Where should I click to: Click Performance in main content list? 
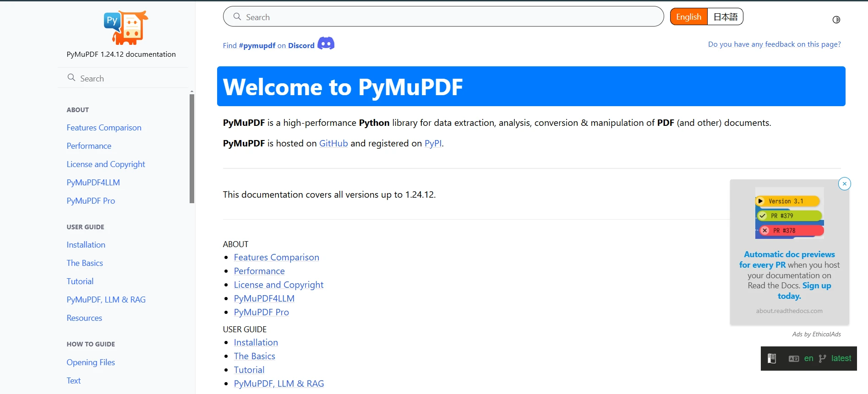[x=259, y=271]
